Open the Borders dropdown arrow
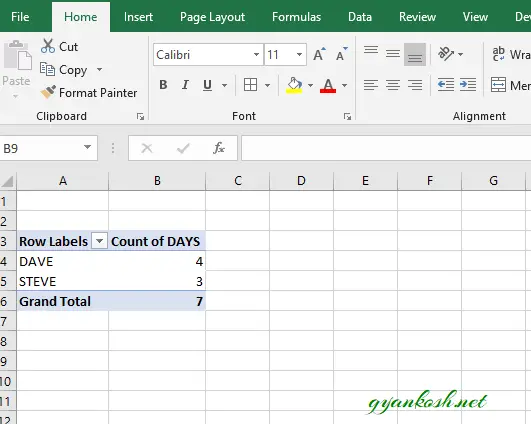Viewport: 531px width, 424px height. [267, 85]
